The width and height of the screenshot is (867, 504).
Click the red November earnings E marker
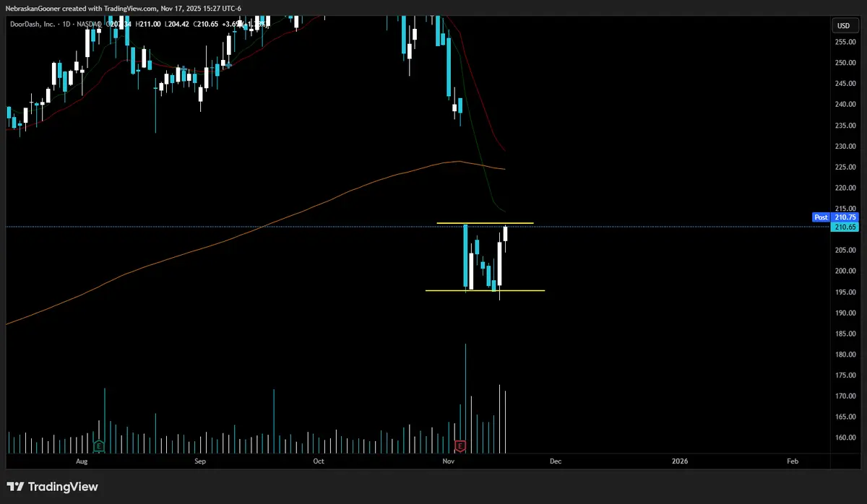(460, 445)
